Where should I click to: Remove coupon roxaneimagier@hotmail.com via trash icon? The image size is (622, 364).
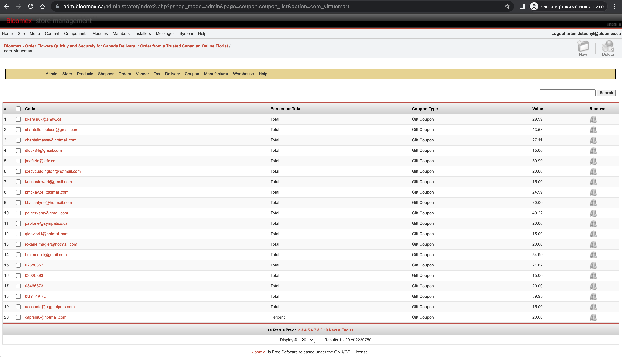click(593, 245)
